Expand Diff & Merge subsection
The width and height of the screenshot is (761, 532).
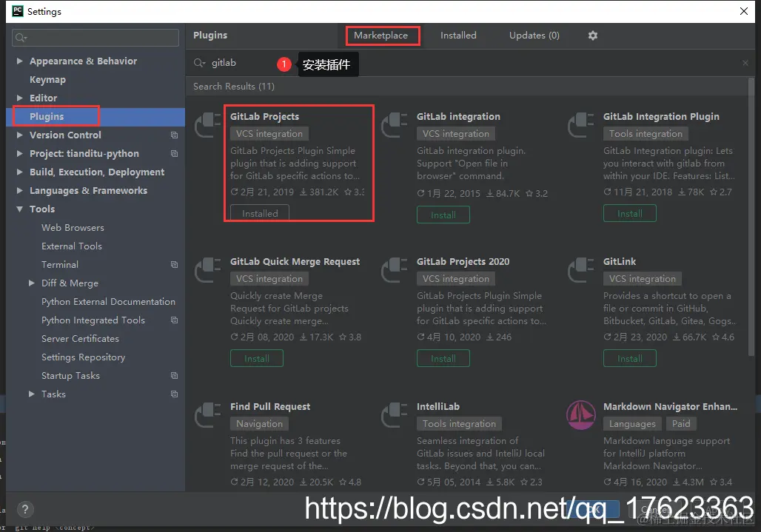[x=32, y=283]
